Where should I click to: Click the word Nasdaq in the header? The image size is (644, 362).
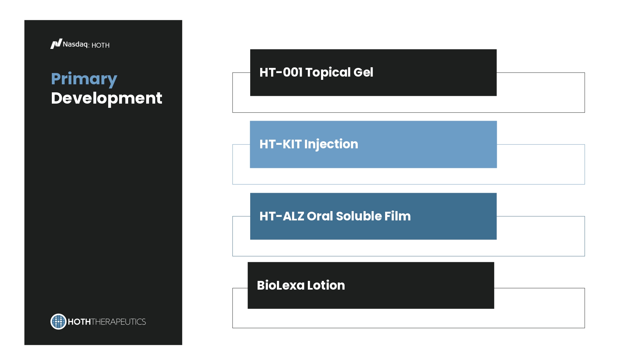pyautogui.click(x=75, y=44)
